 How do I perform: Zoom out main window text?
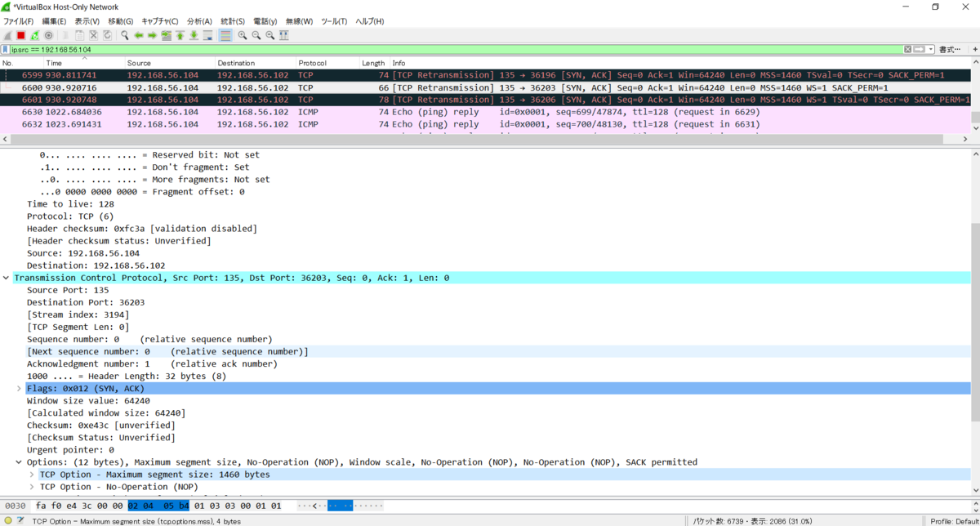pos(256,36)
